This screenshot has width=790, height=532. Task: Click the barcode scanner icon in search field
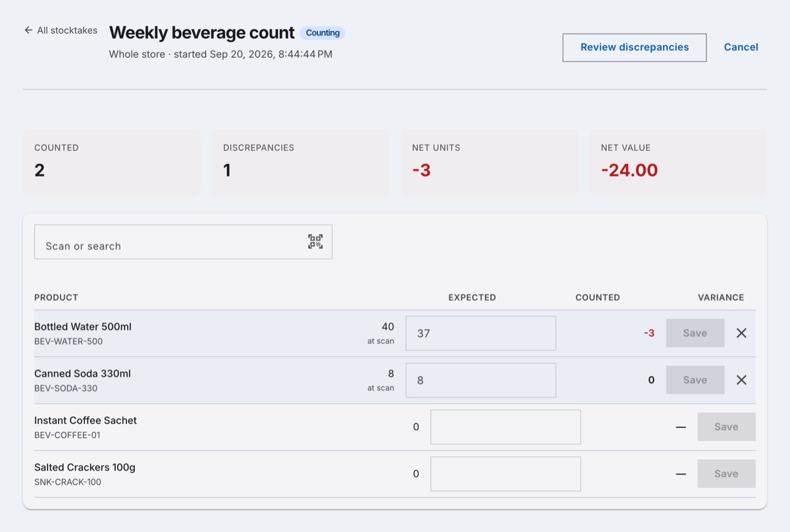pyautogui.click(x=315, y=242)
